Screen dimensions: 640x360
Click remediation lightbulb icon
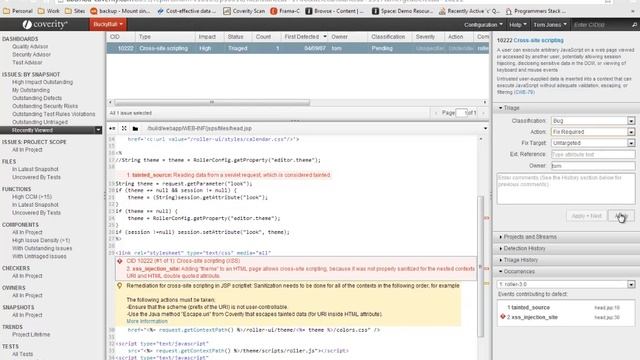(120, 286)
